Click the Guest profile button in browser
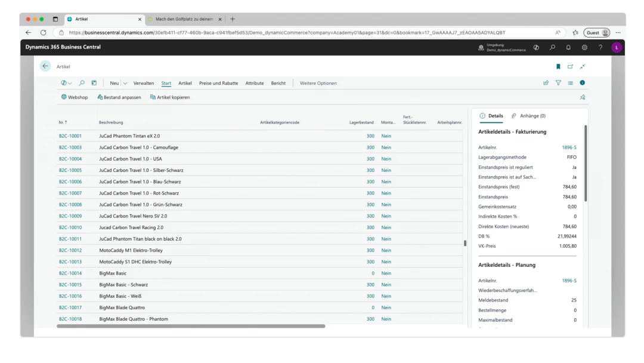This screenshot has height=363, width=644. [597, 32]
